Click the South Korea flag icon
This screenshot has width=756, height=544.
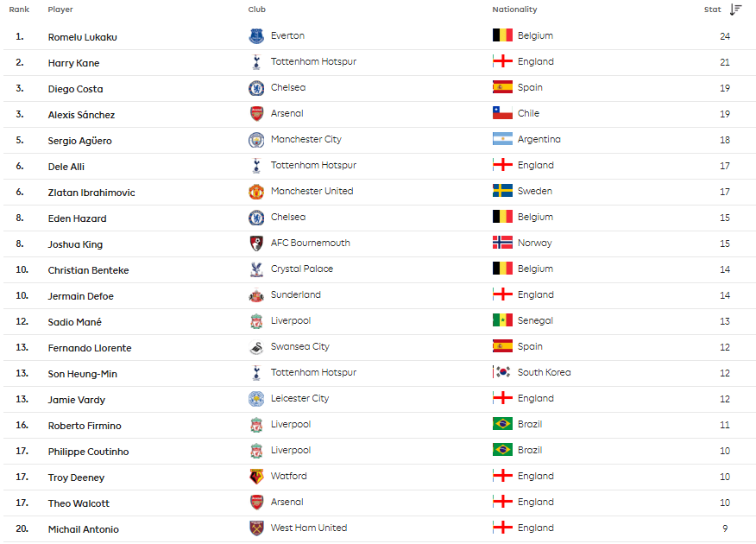(x=502, y=373)
